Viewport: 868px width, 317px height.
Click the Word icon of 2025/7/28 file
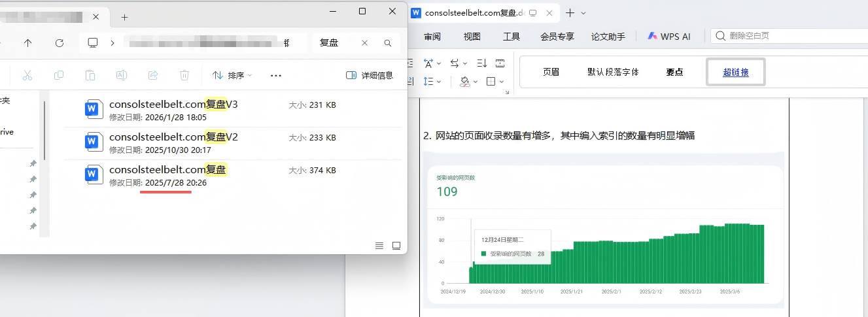(94, 174)
